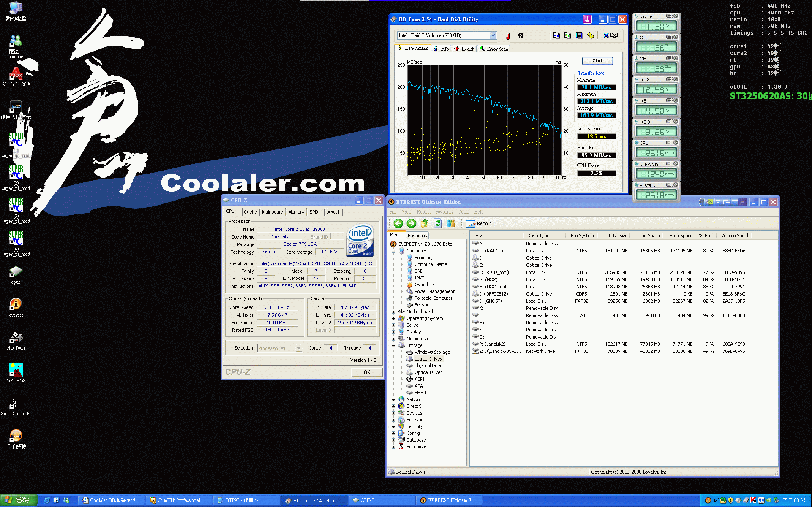The height and width of the screenshot is (507, 812).
Task: Click Internet Explorer quick launch icon
Action: click(x=46, y=500)
